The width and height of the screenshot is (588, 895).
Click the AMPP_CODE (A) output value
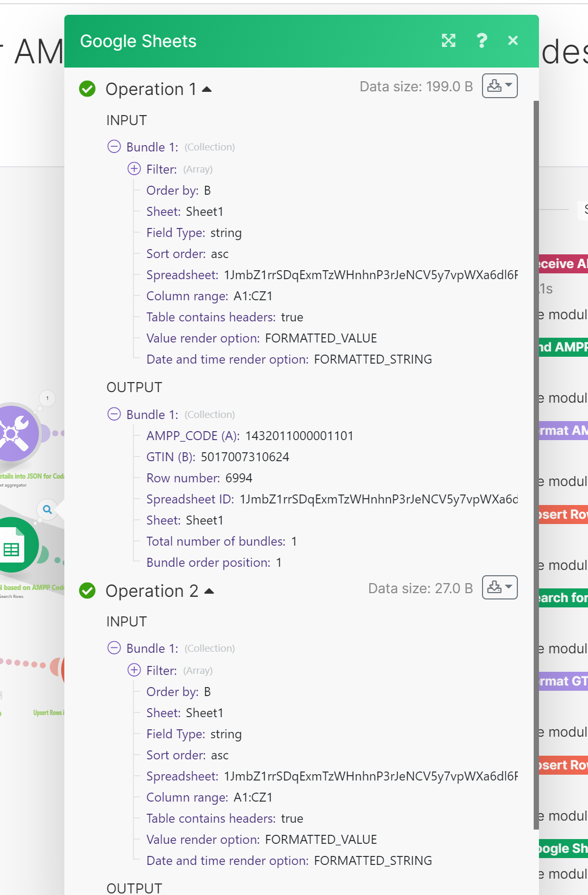point(299,436)
